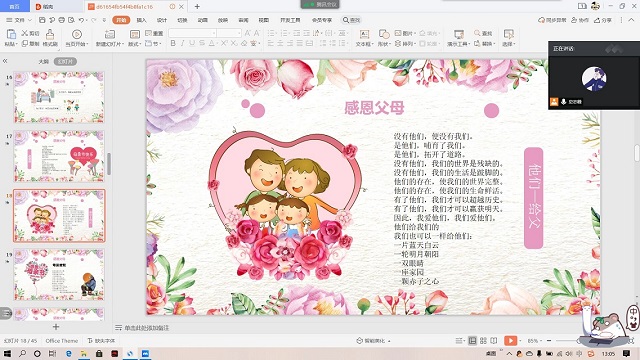The image size is (640, 360).
Task: Start slideshow from current slide icon
Action: [x=76, y=34]
